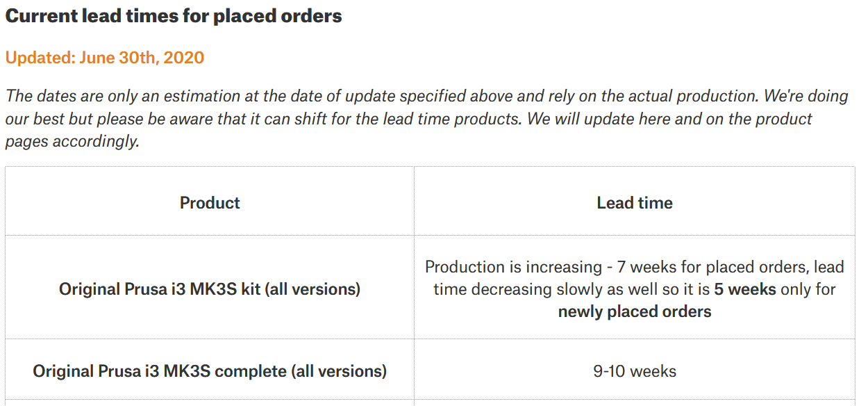Image resolution: width=868 pixels, height=406 pixels.
Task: Click the word 'kit' in the first product row
Action: (249, 289)
